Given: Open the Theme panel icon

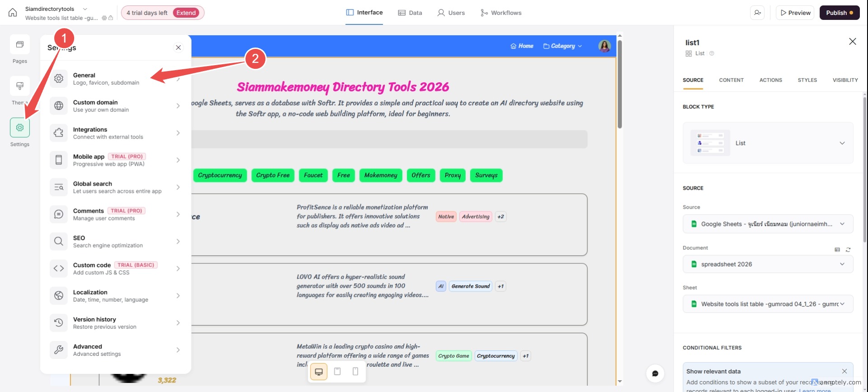Looking at the screenshot, I should tap(20, 86).
